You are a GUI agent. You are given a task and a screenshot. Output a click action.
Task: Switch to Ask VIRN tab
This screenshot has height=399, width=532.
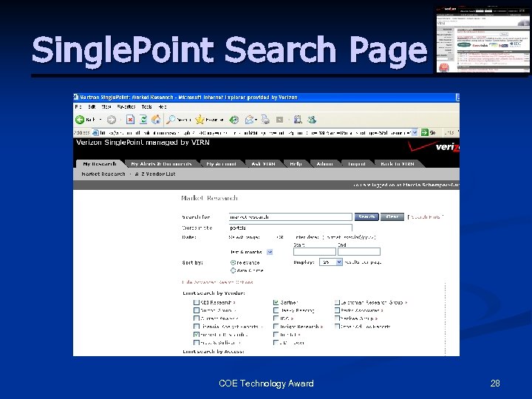point(263,164)
